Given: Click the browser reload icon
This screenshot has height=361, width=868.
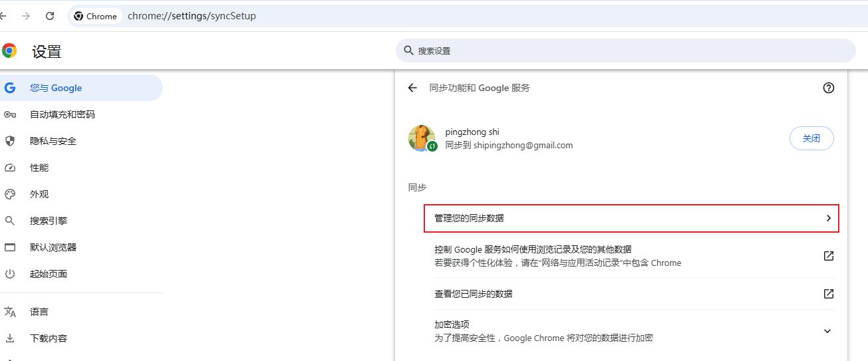Looking at the screenshot, I should point(50,16).
